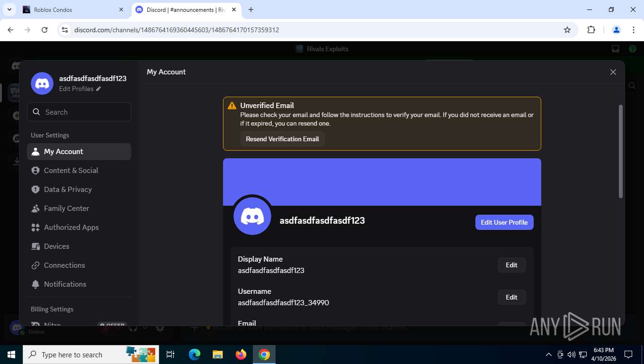Image resolution: width=644 pixels, height=364 pixels.
Task: Click the Chrome icon on the taskbar
Action: pyautogui.click(x=264, y=355)
